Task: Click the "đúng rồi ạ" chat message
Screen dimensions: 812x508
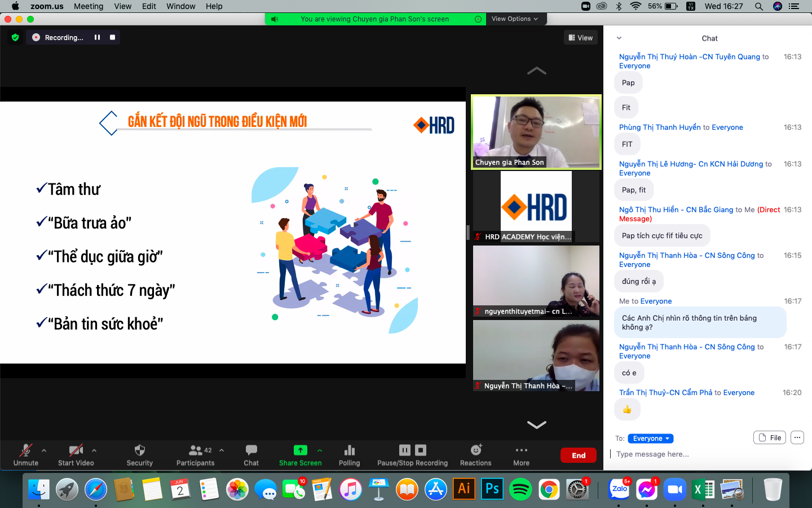Action: [639, 282]
